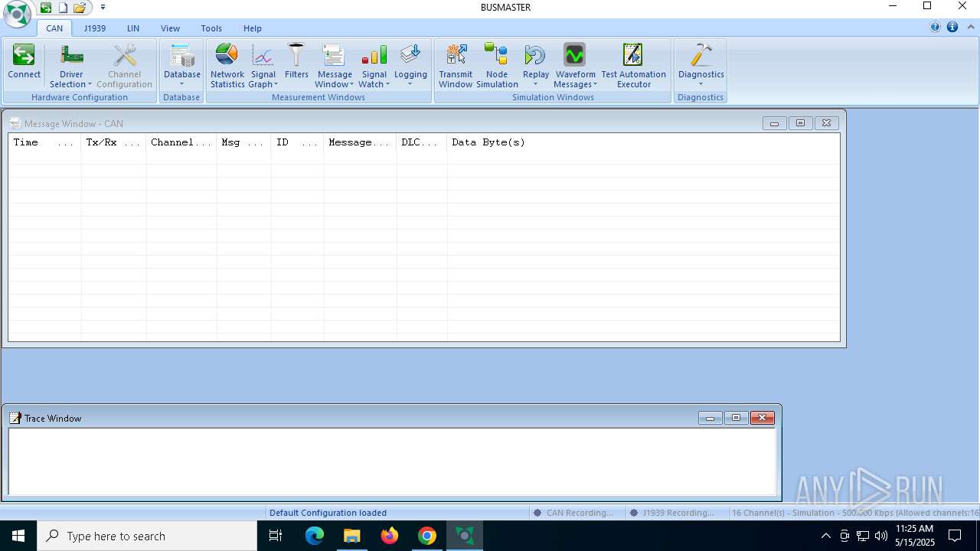Open the Tools tab

coord(211,28)
